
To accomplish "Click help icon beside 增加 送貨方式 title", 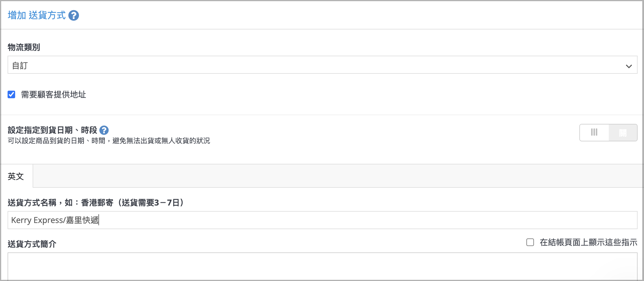I will point(74,15).
